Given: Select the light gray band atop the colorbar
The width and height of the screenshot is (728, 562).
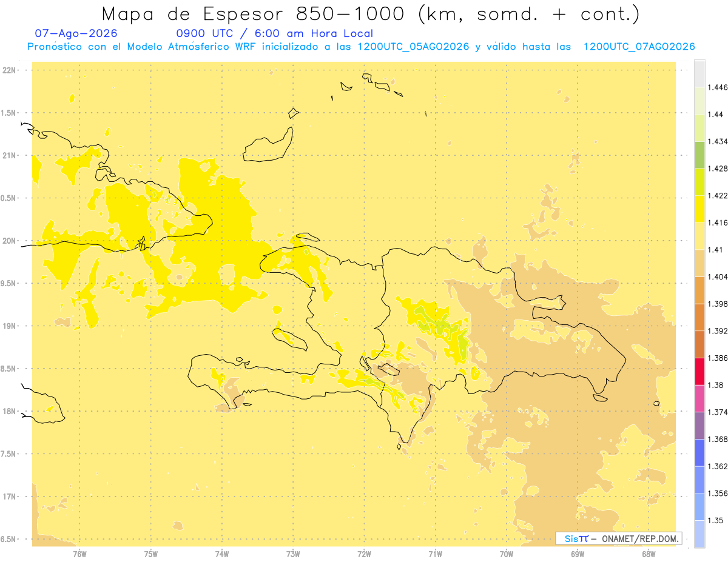Looking at the screenshot, I should pyautogui.click(x=699, y=73).
